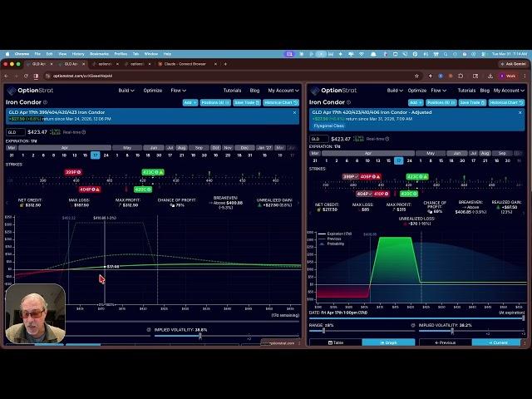Close the blue trade banner in the left window
This screenshot has height=399, width=532.
coord(294,112)
